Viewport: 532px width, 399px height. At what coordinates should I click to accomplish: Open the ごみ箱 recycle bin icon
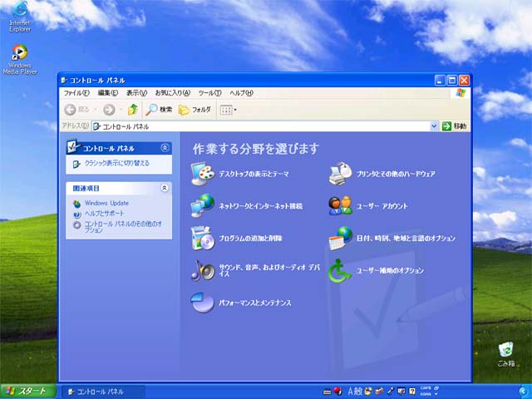pos(506,355)
